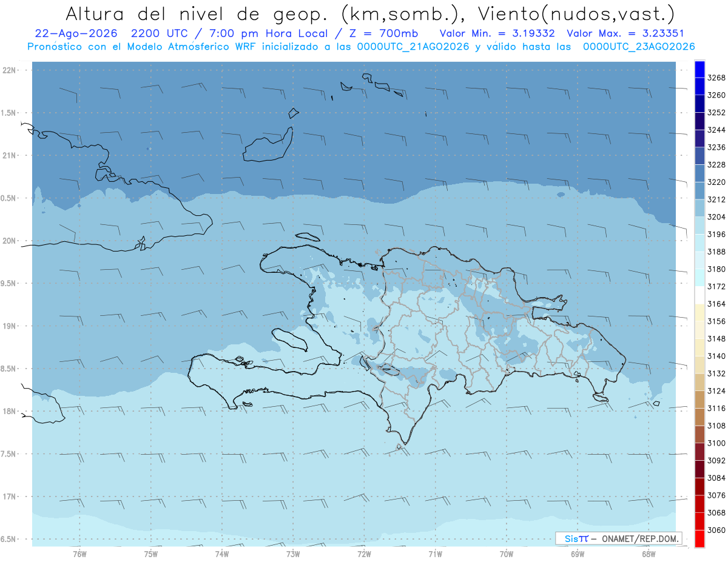Click the '21N' latitude label
This screenshot has width=728, height=562.
(9, 155)
